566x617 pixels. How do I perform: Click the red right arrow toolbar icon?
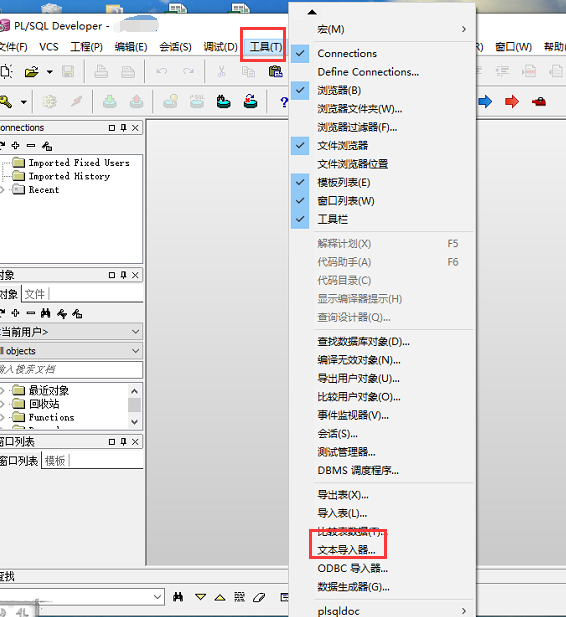point(512,102)
